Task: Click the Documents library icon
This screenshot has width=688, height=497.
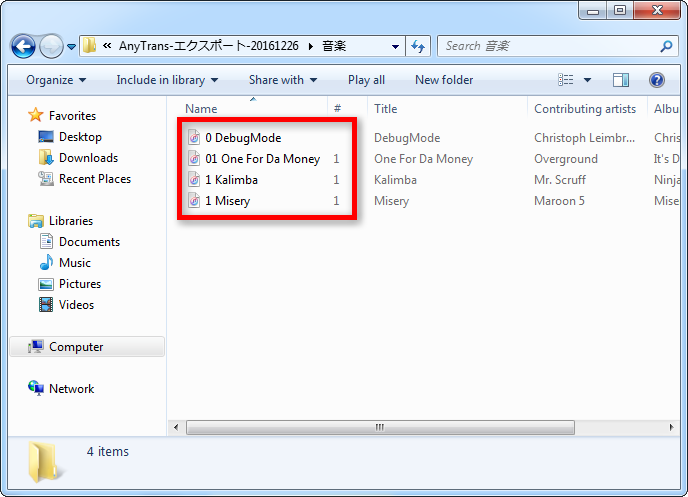Action: tap(46, 241)
